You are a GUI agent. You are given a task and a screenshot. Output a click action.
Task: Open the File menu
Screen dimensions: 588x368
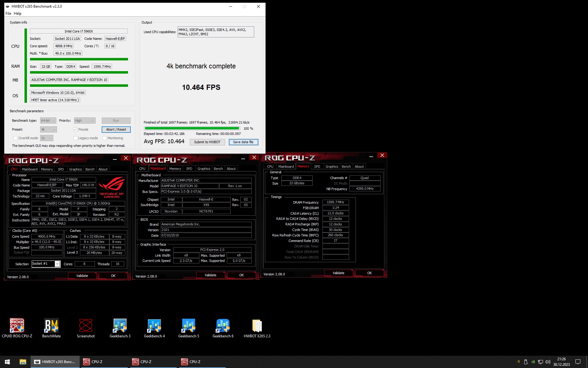[8, 13]
